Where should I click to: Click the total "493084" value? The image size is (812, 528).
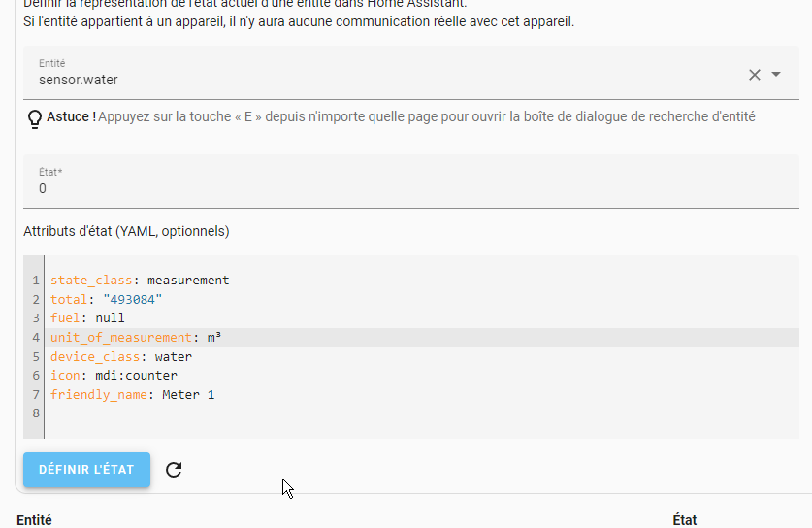tap(133, 300)
